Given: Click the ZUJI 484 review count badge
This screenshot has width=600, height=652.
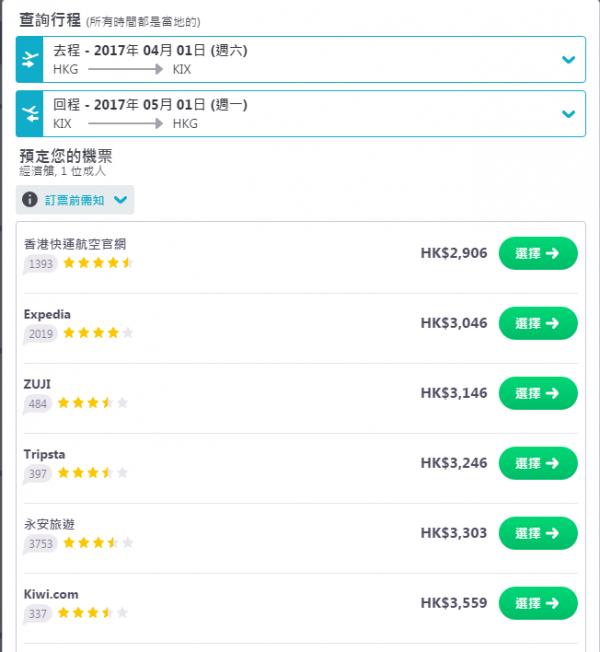Looking at the screenshot, I should (x=38, y=403).
